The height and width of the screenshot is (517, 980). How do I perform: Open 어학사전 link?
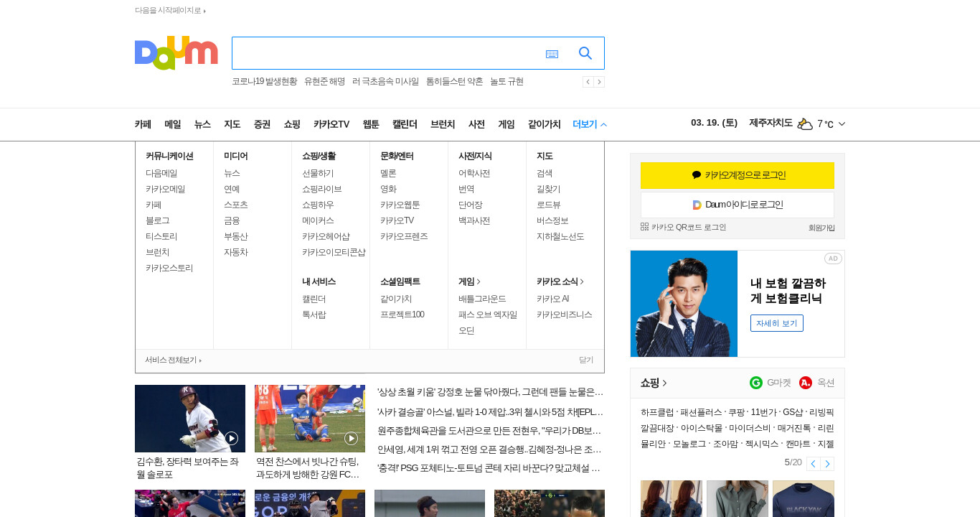(474, 173)
